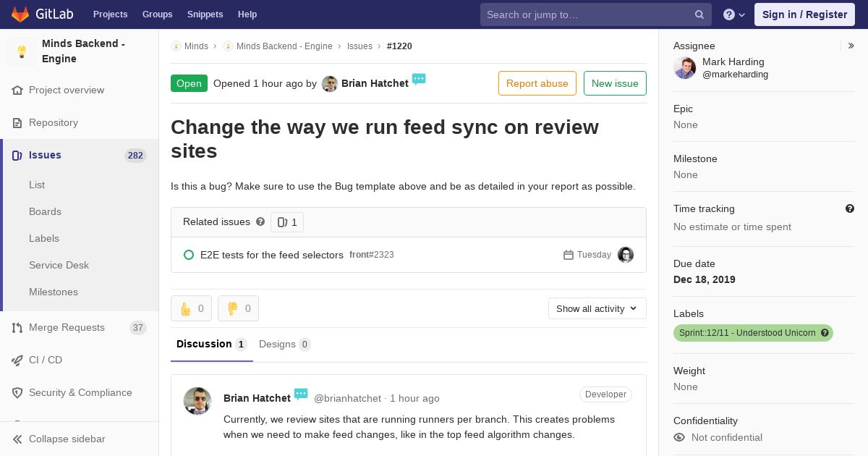Open Merge Requests in the sidebar
This screenshot has width=868, height=456.
point(67,328)
